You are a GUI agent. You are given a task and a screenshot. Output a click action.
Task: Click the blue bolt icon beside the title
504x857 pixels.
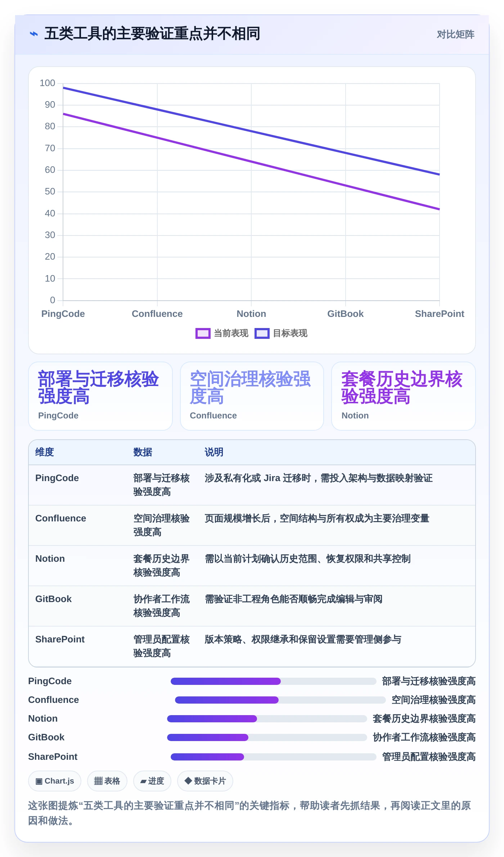click(34, 34)
